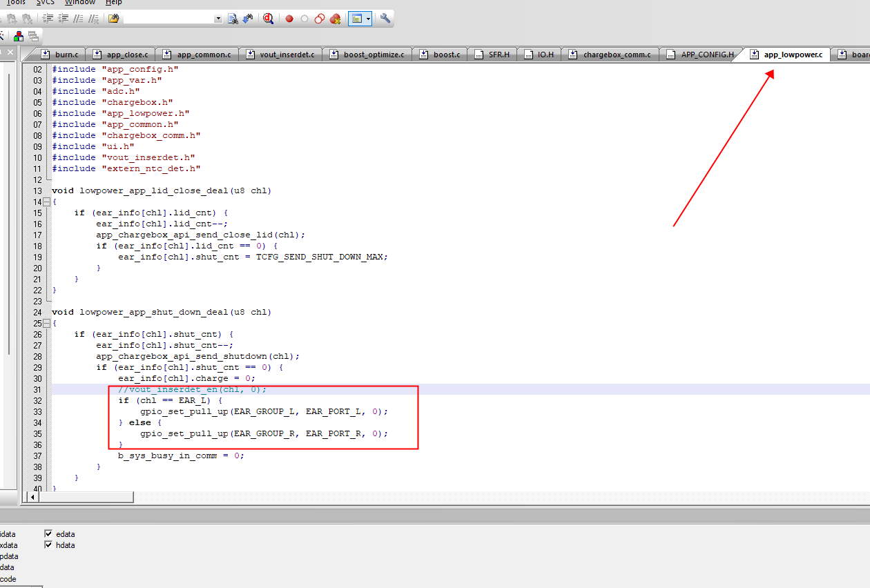Click the unindent selected lines icon
Image resolution: width=870 pixels, height=588 pixels.
tap(64, 19)
